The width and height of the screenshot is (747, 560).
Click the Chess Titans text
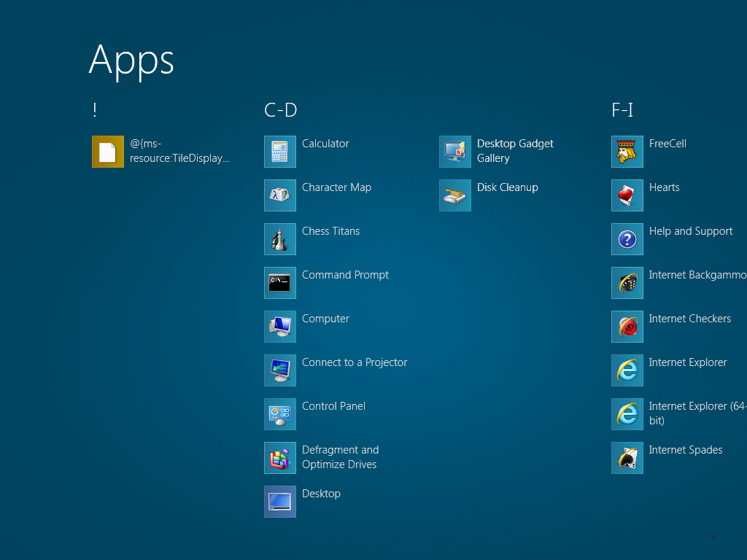tap(330, 231)
